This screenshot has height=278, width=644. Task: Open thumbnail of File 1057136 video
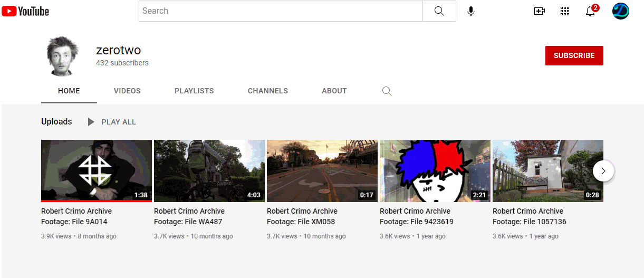[x=548, y=171]
